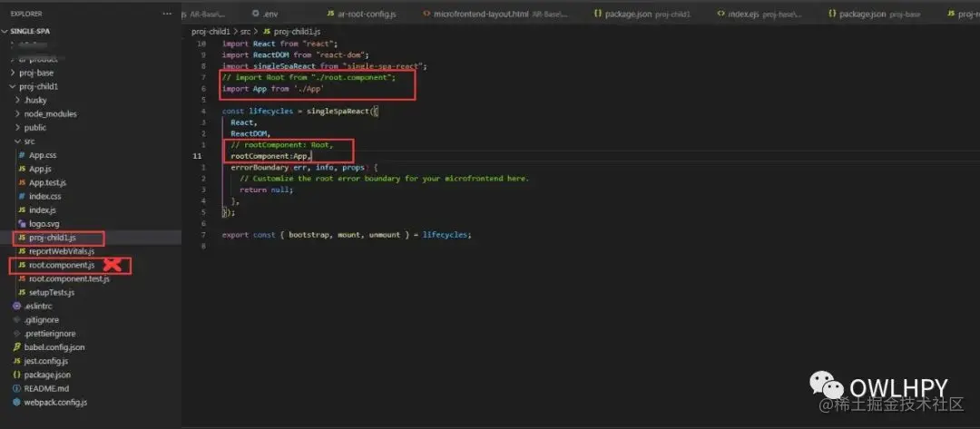Click the webpack.config.js webpack icon
The width and height of the screenshot is (980, 429).
pyautogui.click(x=17, y=402)
